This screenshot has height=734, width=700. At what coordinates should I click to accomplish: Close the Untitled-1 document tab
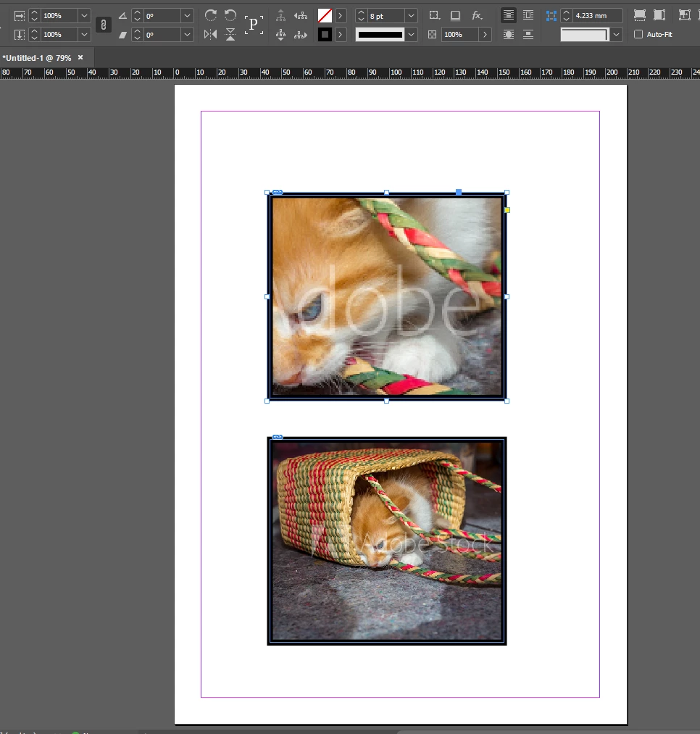point(80,57)
